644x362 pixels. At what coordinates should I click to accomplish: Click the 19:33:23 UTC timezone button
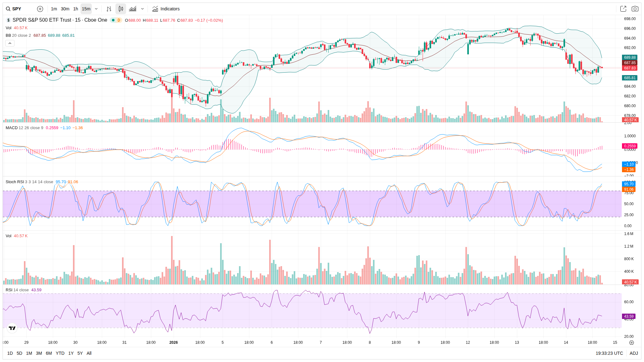(x=609, y=353)
